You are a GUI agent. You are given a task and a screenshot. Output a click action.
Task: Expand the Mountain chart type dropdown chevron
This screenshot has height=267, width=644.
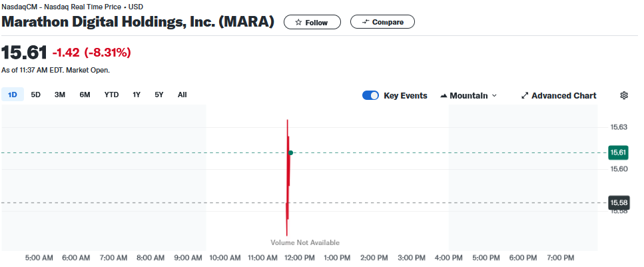(494, 96)
